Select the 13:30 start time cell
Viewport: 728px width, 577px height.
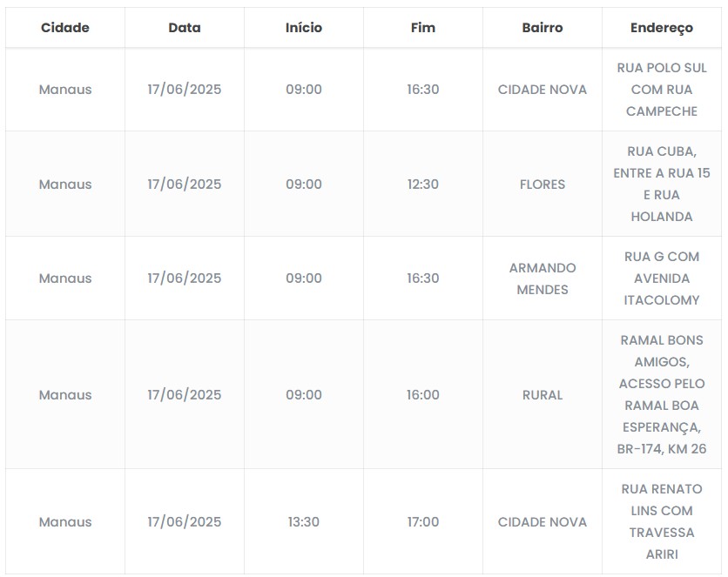[304, 522]
